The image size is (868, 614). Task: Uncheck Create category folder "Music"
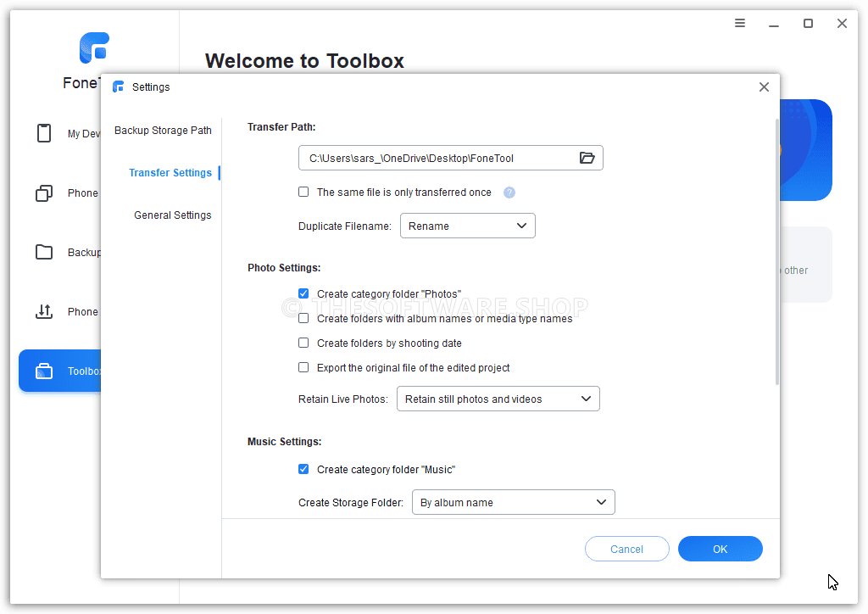click(x=303, y=470)
